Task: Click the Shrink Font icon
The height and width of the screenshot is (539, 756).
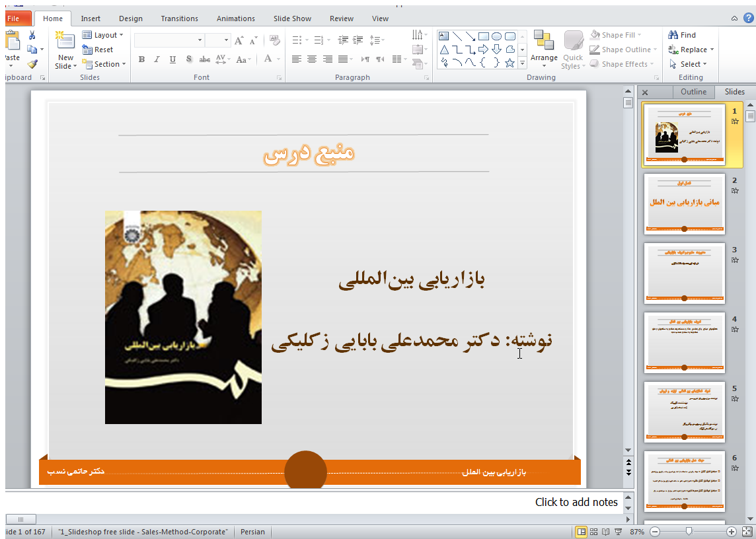Action: click(254, 40)
